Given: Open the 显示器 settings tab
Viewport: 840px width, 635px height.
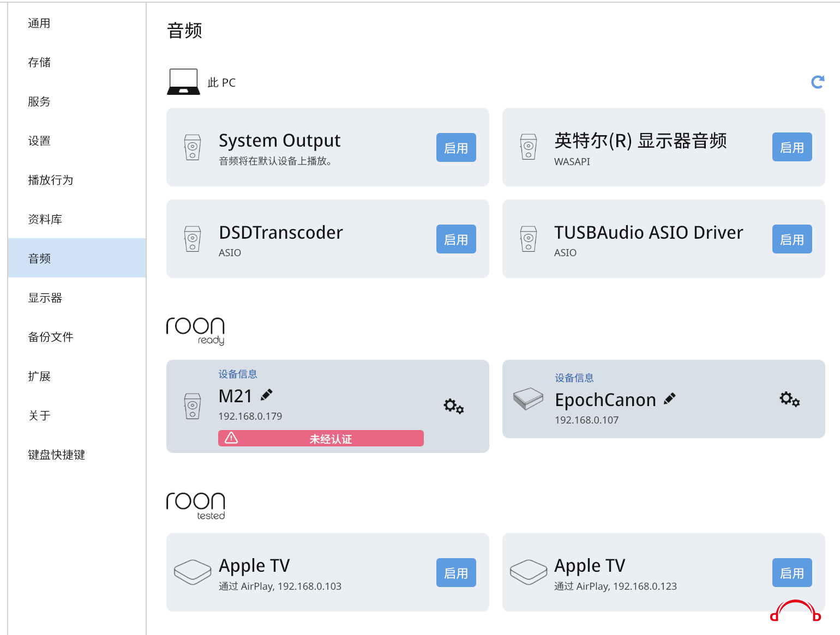Looking at the screenshot, I should coord(77,298).
